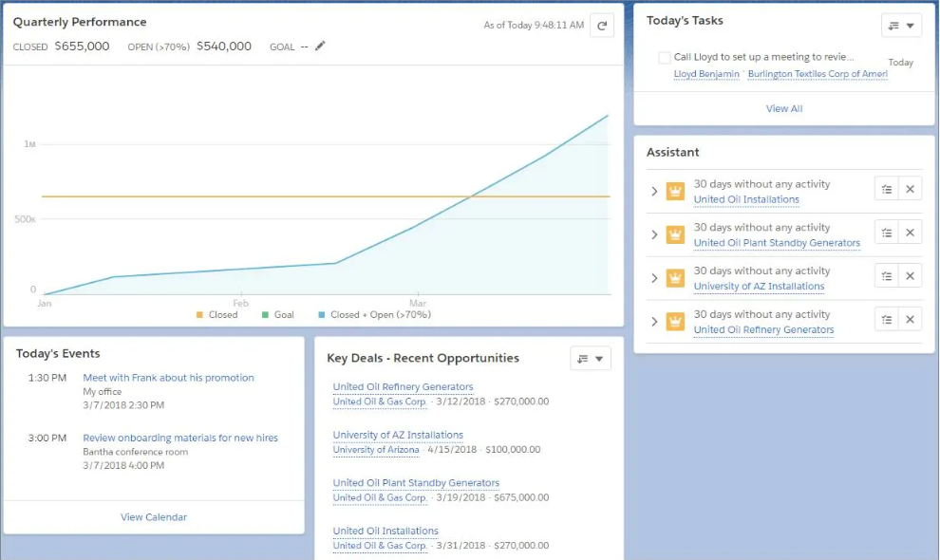Open Today's Tasks filter dropdown

(x=901, y=26)
